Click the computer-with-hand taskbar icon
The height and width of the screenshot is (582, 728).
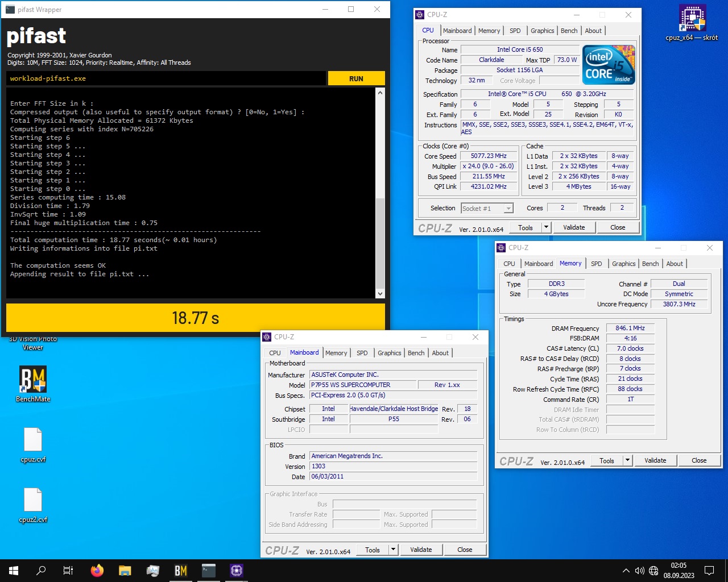pyautogui.click(x=153, y=571)
